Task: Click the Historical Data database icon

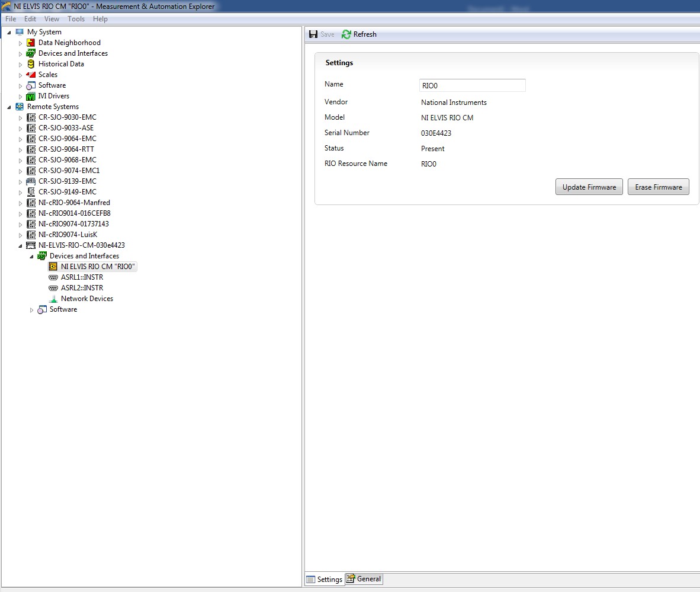Action: point(31,64)
